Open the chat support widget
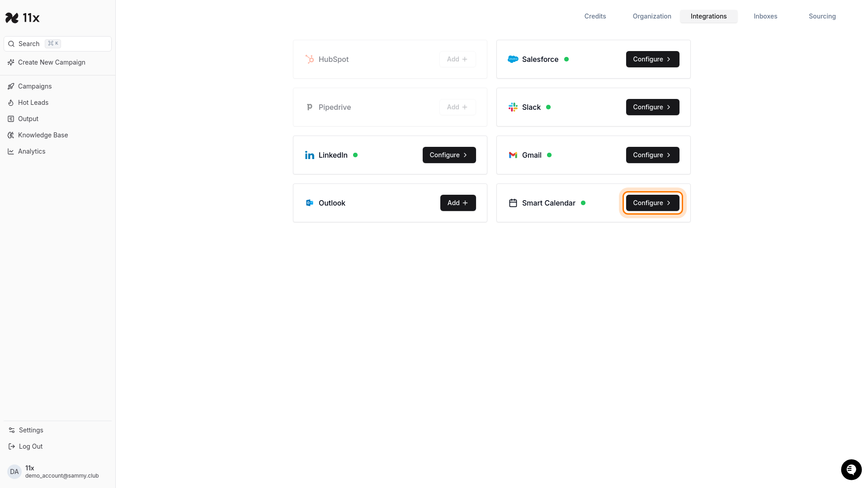The height and width of the screenshot is (488, 868). (851, 470)
